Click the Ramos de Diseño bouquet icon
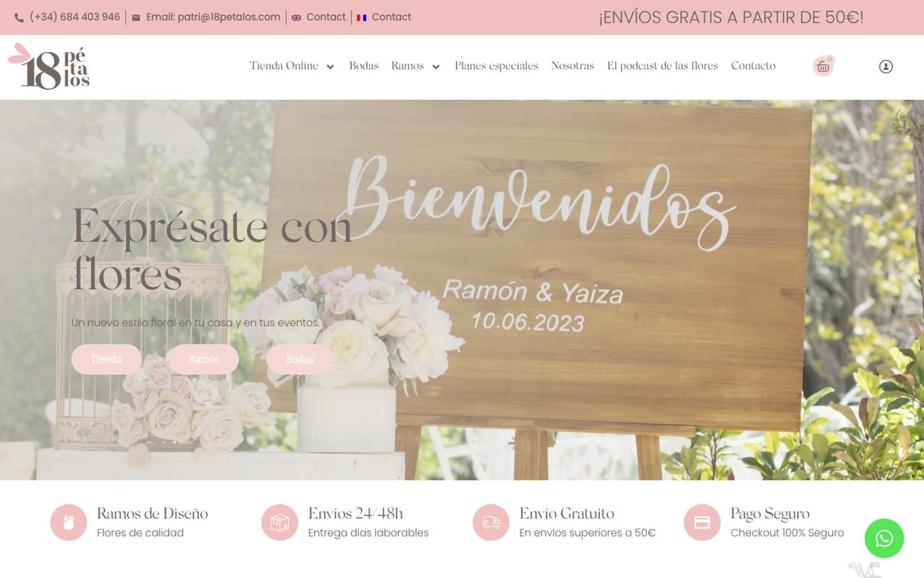This screenshot has height=578, width=924. (x=69, y=522)
